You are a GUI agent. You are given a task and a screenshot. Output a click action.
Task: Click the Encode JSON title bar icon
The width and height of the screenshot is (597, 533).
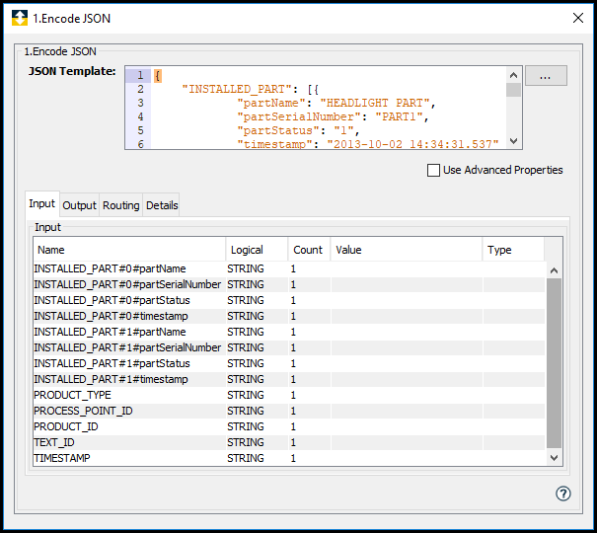19,18
